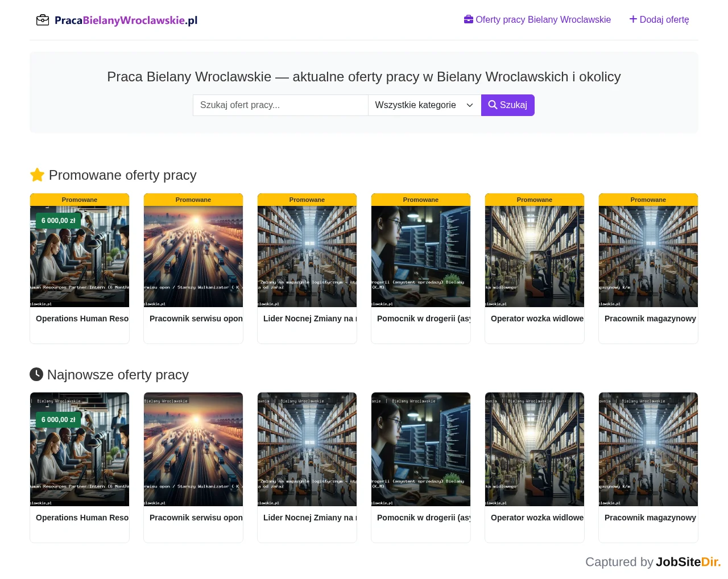Focus the Szukaj ofert pracy search field
Screen dimensions: 728x579
(x=280, y=105)
